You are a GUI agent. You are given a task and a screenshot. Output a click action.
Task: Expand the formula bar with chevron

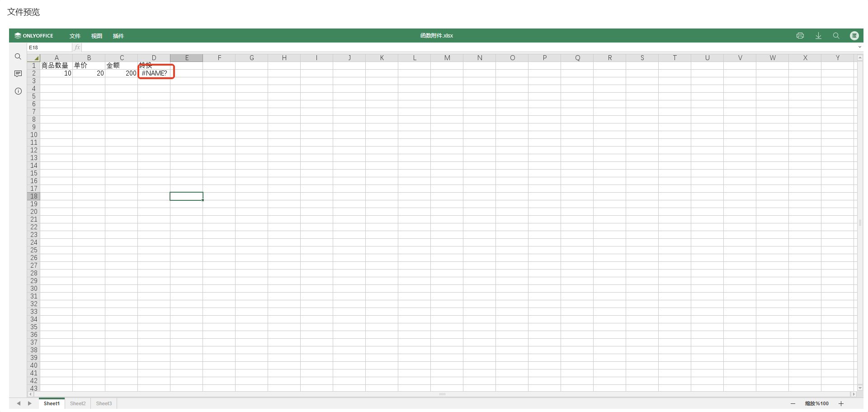pyautogui.click(x=859, y=47)
